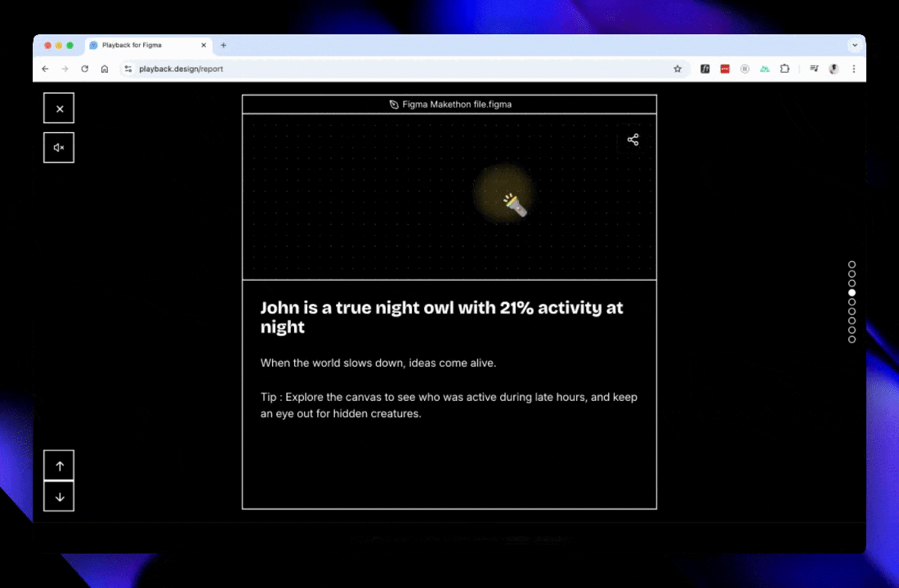Open a new browser tab
899x588 pixels.
click(x=223, y=45)
